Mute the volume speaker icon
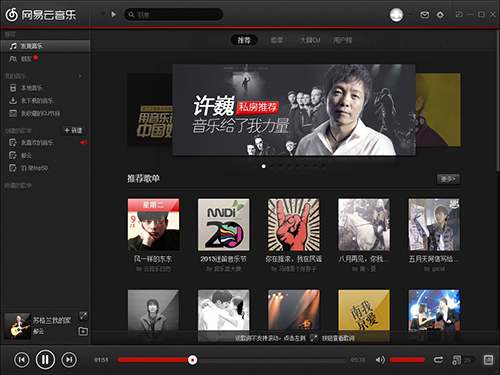500x375 pixels. (x=380, y=360)
